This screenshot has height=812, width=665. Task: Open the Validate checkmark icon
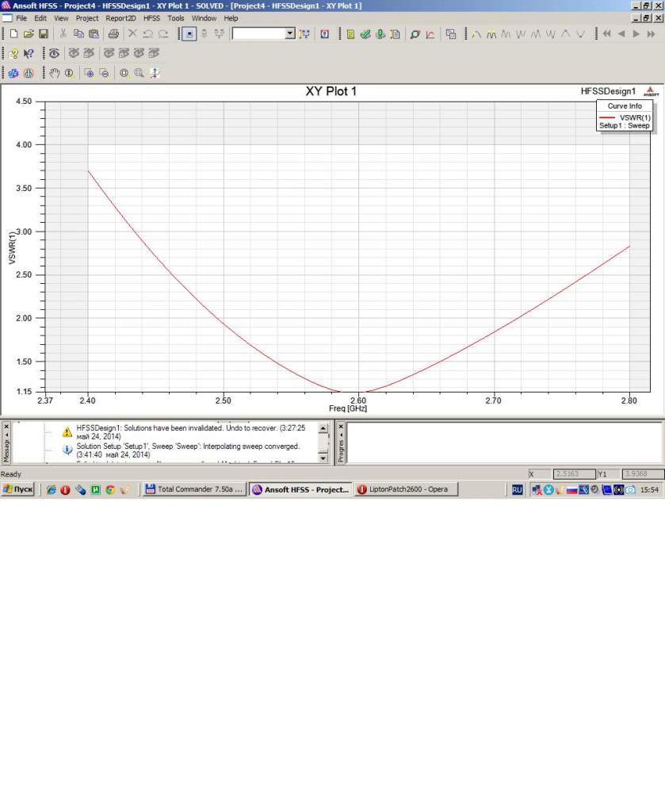click(365, 34)
